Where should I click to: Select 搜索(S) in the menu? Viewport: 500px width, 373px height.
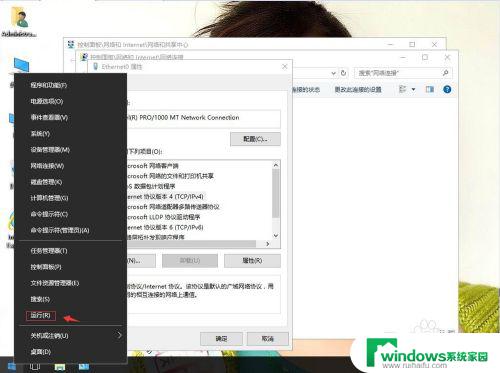click(x=40, y=299)
